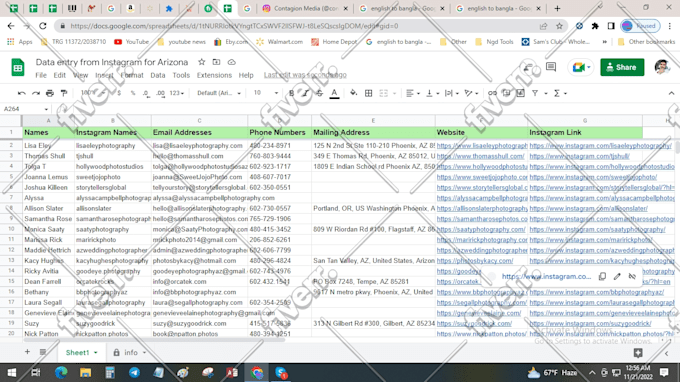Open the Windows Start menu
Screen dimensions: 680x382
[12, 372]
